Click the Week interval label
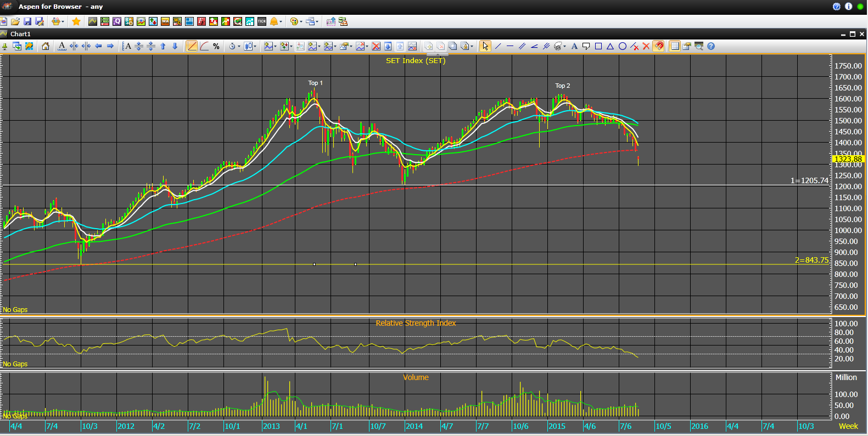The width and height of the screenshot is (868, 436). pos(848,426)
